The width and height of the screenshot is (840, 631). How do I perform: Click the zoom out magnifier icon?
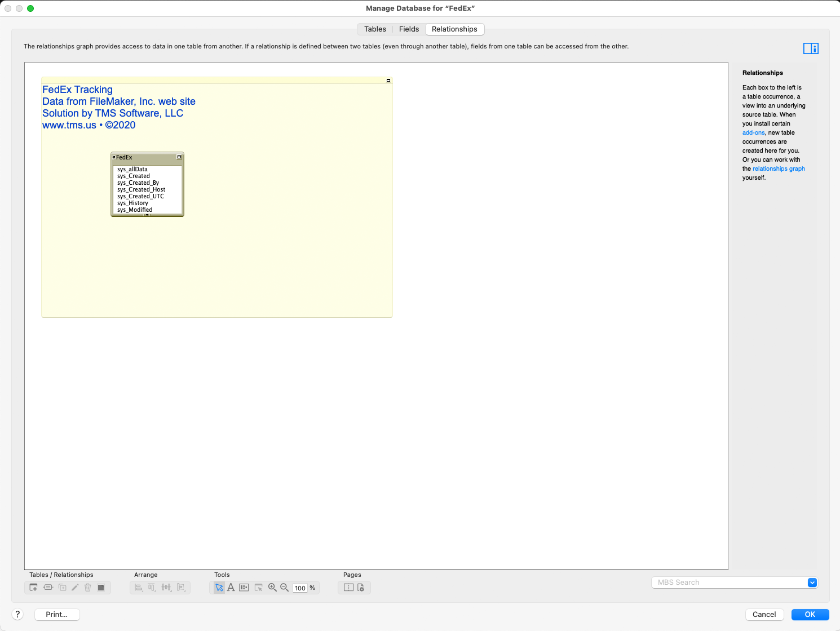point(285,588)
